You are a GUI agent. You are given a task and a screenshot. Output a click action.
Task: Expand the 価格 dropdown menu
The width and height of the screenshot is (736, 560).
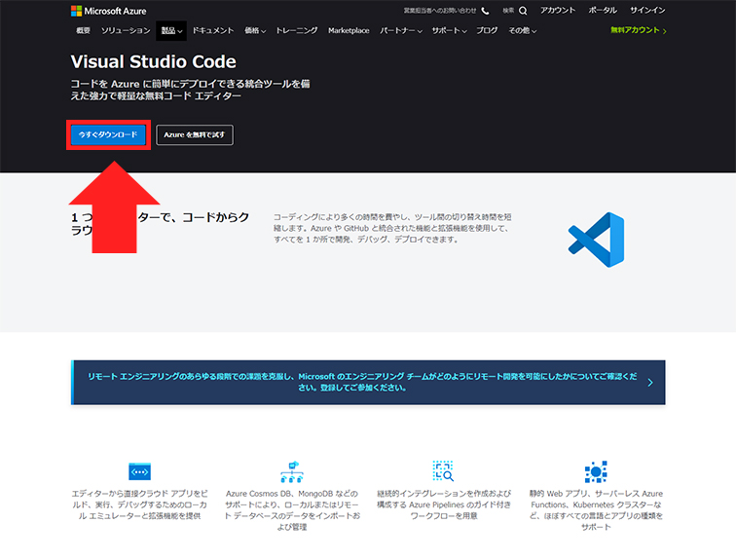click(255, 30)
